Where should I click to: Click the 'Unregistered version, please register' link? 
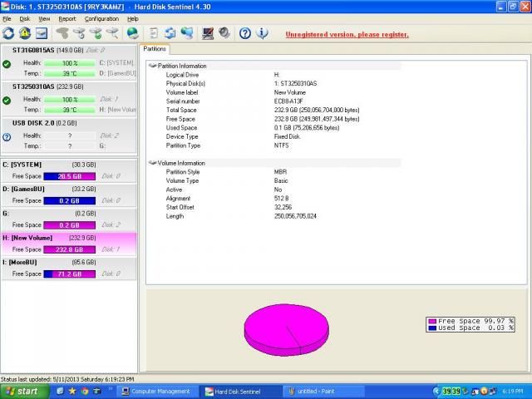click(x=347, y=35)
